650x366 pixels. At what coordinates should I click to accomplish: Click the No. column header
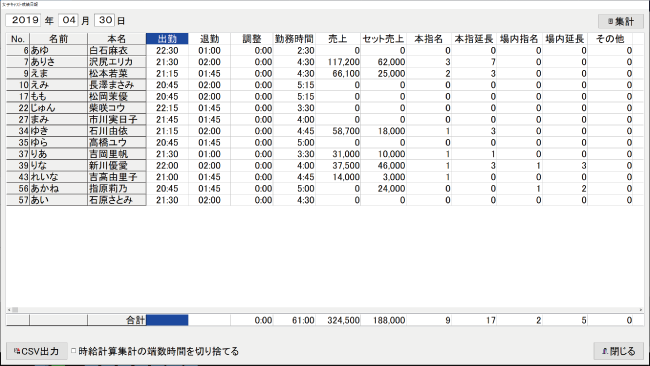(18, 39)
